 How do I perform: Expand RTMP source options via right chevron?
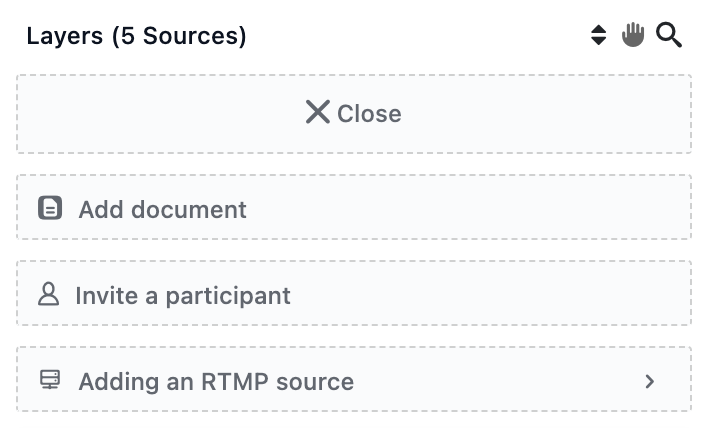(x=650, y=381)
